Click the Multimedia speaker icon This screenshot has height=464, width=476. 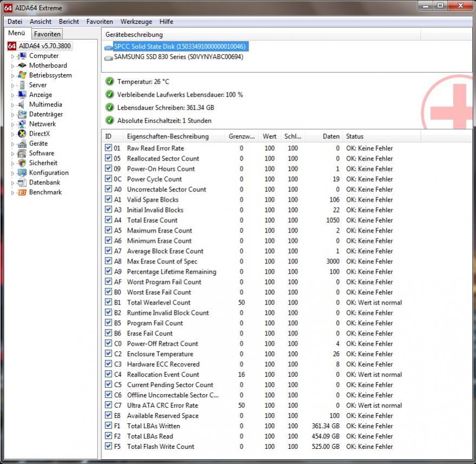click(22, 105)
